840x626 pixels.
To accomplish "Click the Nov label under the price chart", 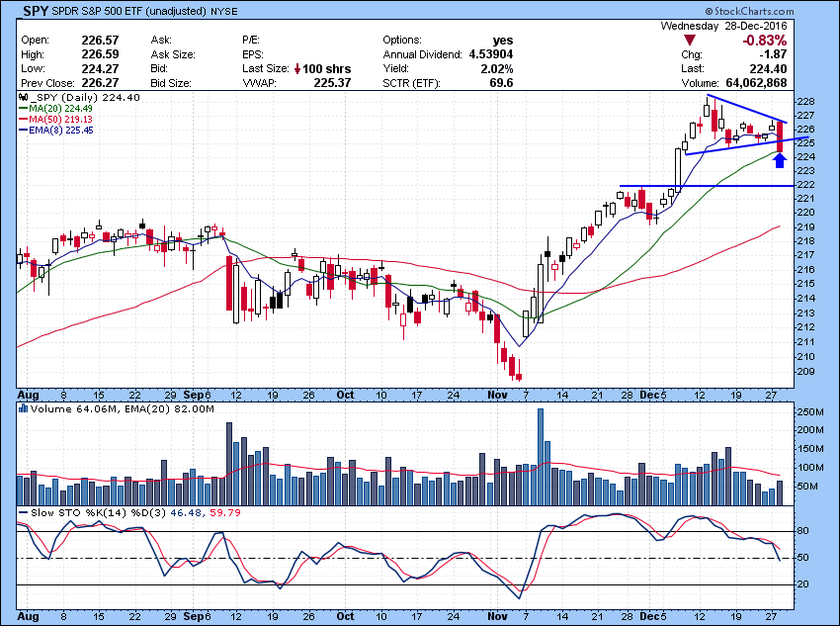I will [x=498, y=395].
